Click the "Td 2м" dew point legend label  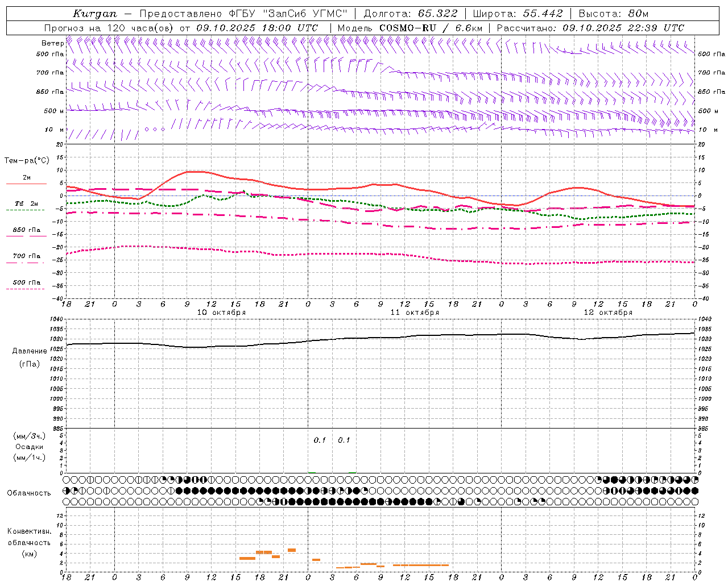tap(26, 203)
